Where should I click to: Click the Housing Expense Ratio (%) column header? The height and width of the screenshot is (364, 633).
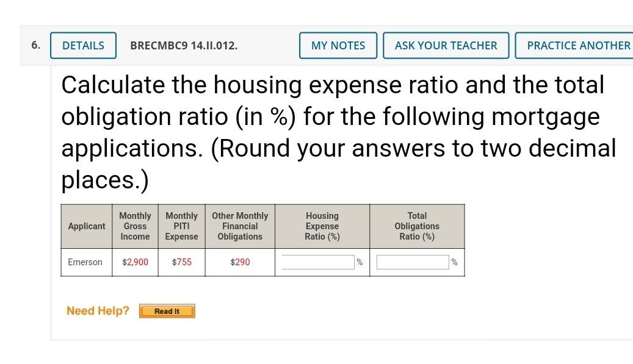point(322,226)
